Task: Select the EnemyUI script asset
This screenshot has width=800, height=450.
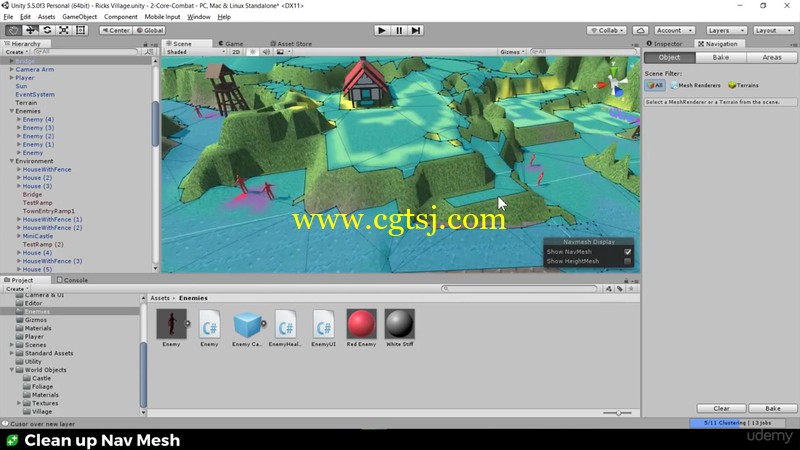Action: coord(323,323)
